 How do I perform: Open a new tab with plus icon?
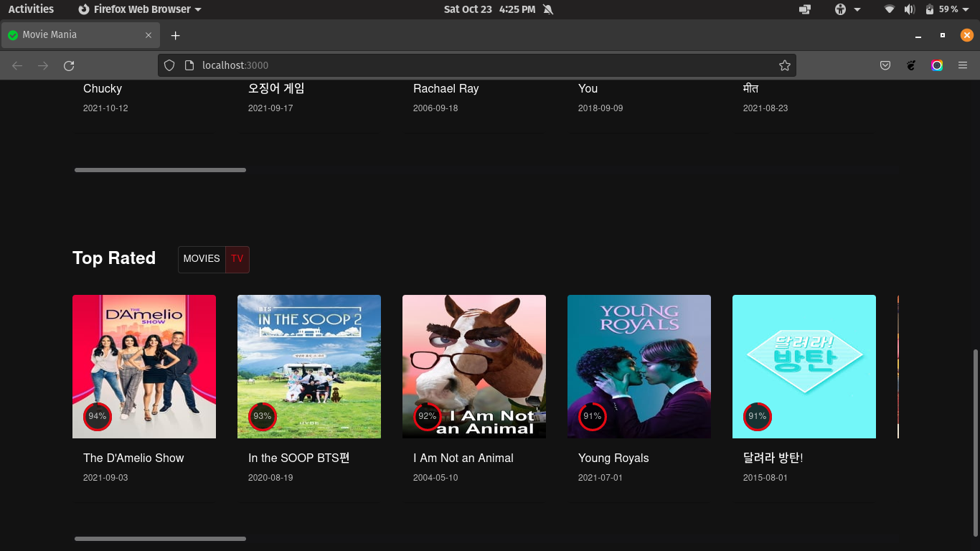click(x=175, y=35)
